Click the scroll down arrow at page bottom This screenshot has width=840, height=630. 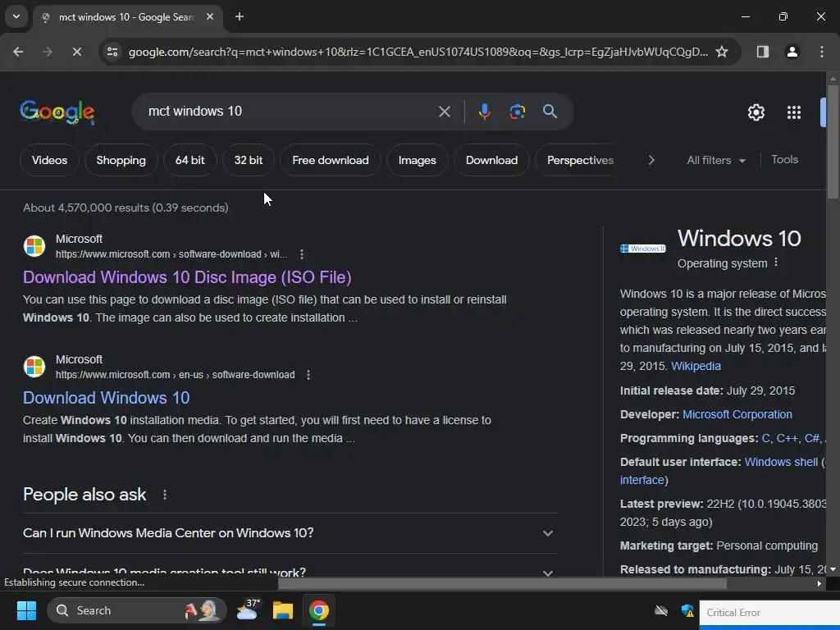tap(833, 570)
